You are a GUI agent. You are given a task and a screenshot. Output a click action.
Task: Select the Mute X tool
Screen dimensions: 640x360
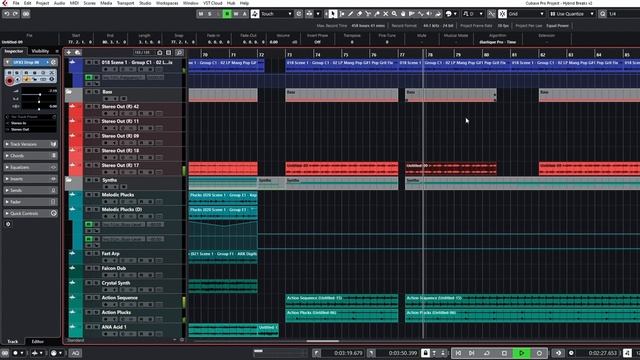point(386,14)
